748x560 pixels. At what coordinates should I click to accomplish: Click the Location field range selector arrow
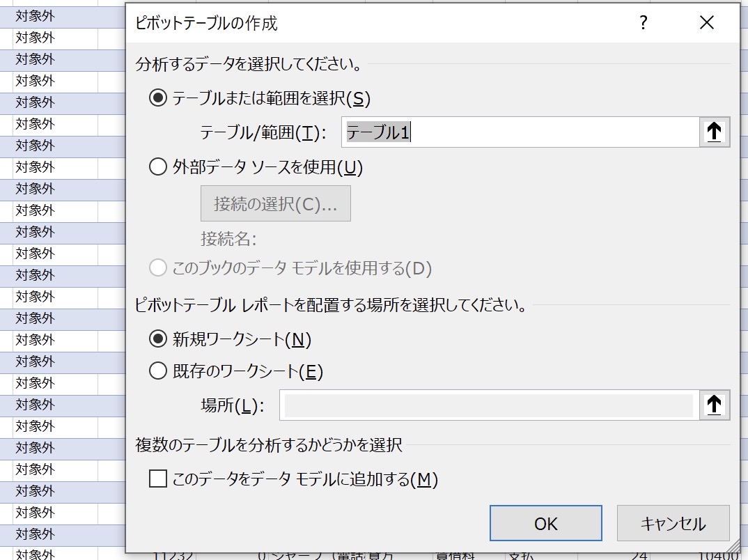pos(714,405)
